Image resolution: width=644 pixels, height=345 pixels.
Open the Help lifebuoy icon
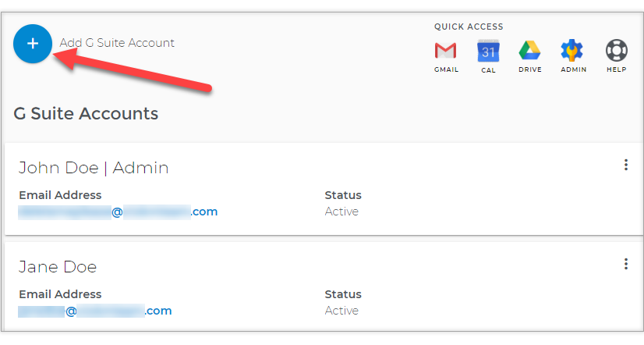(617, 50)
